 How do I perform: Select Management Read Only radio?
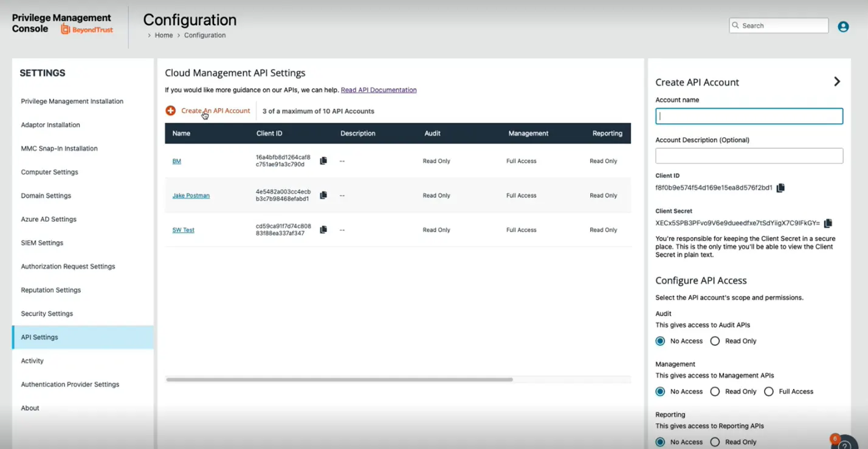[x=715, y=391]
